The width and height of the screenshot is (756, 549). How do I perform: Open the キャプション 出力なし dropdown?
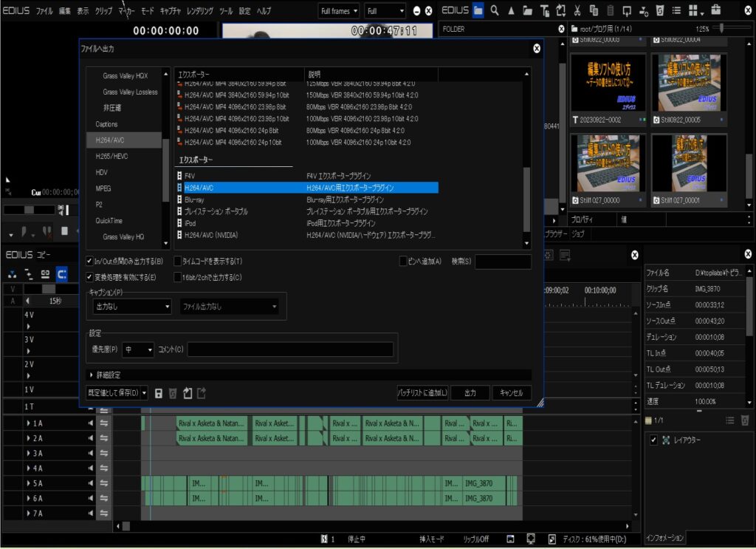130,306
